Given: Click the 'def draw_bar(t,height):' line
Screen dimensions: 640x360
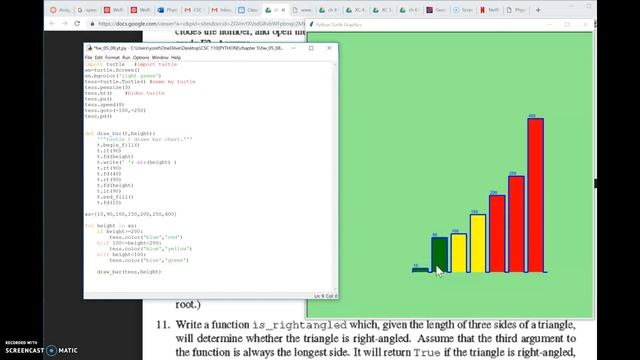Looking at the screenshot, I should click(x=120, y=133).
